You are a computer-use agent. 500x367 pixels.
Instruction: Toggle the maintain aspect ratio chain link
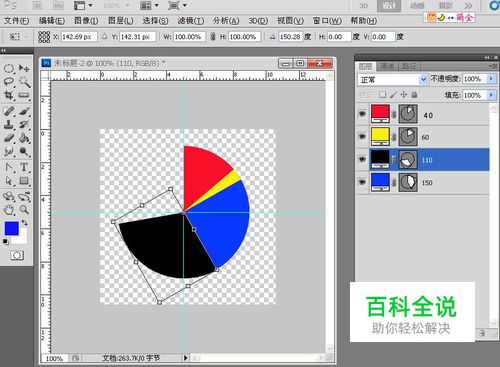tap(213, 37)
